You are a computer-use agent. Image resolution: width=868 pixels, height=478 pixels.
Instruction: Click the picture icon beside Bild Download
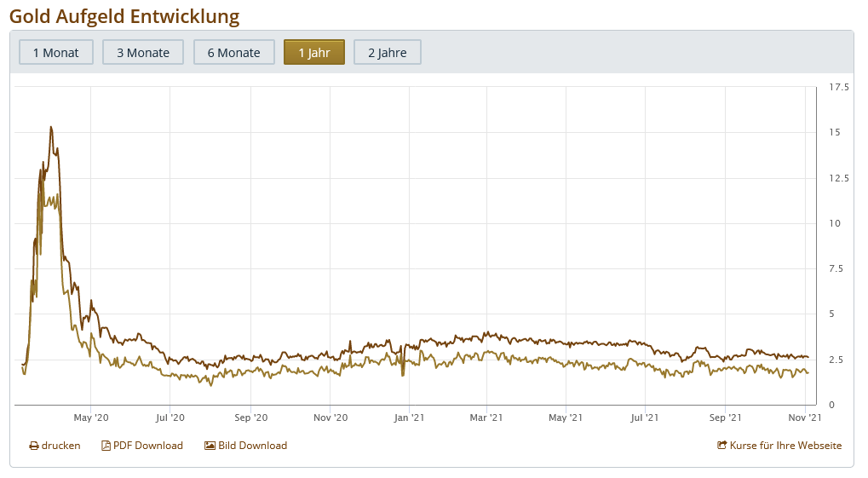[x=210, y=446]
